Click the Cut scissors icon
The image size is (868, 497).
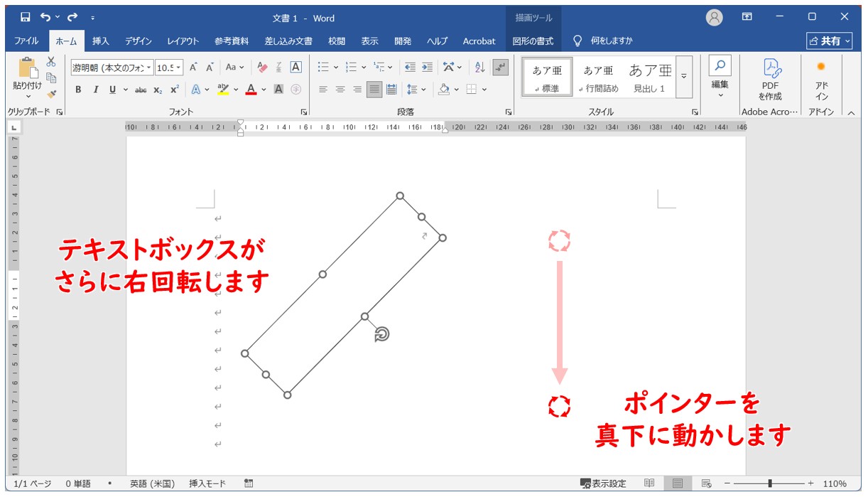(51, 62)
